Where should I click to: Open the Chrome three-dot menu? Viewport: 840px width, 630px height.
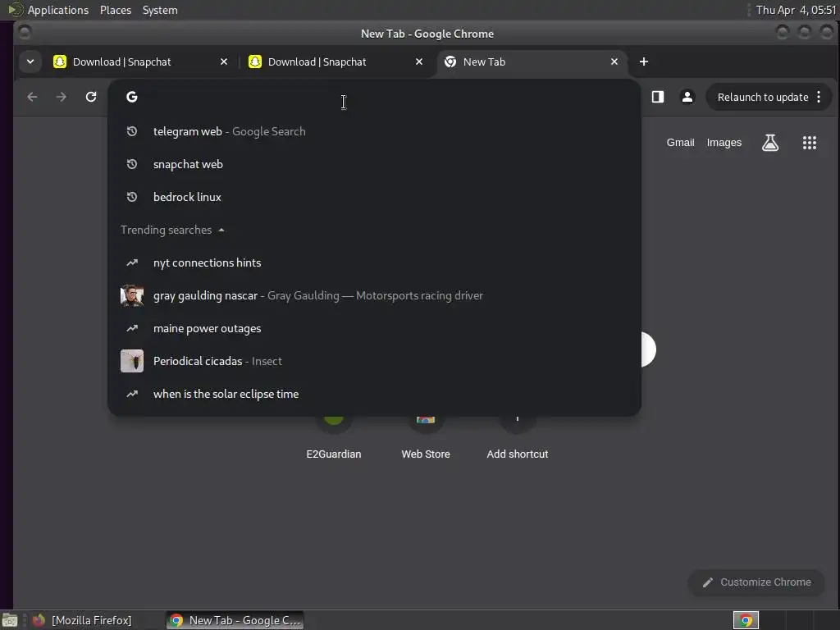point(819,97)
